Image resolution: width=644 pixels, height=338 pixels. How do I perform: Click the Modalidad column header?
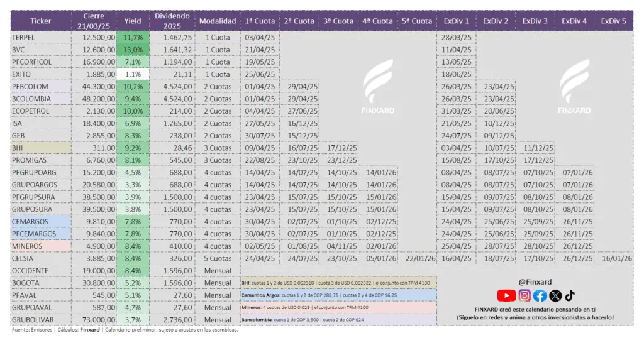[218, 21]
